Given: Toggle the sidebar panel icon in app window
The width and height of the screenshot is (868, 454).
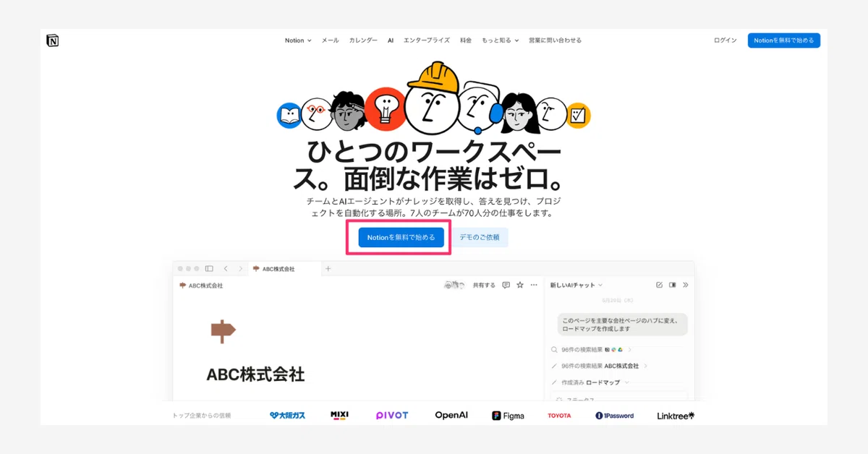Looking at the screenshot, I should click(209, 269).
